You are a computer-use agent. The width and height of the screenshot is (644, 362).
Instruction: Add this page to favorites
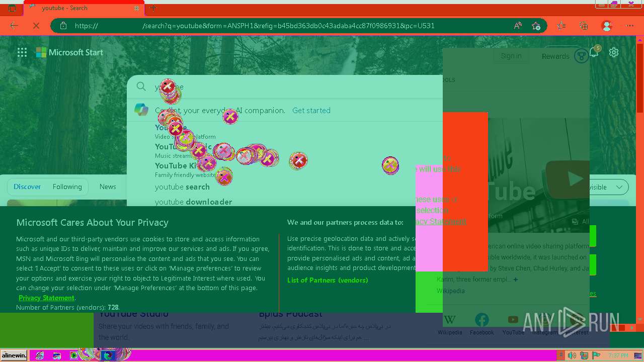tap(536, 26)
